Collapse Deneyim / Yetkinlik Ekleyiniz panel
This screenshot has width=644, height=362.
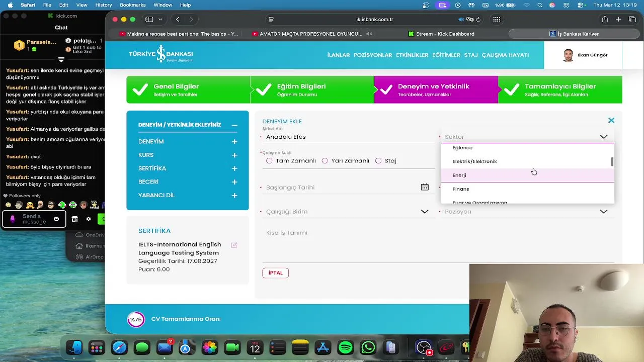pos(234,125)
